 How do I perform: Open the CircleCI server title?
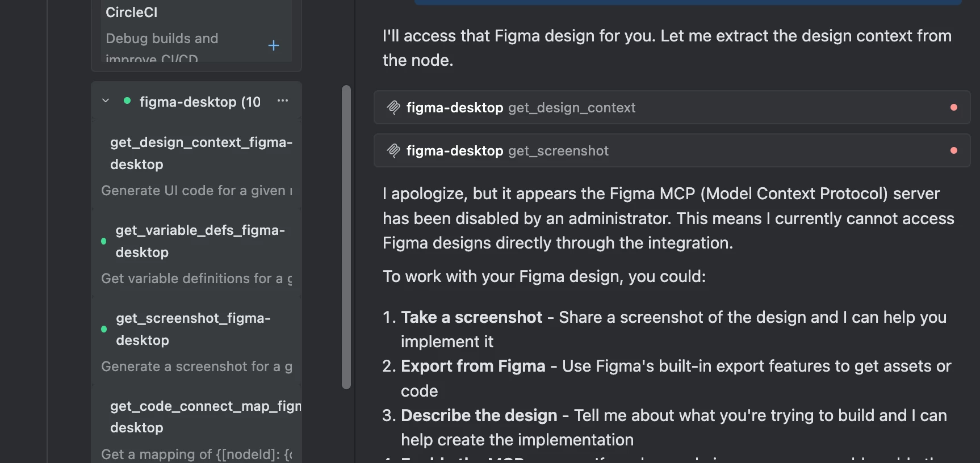point(132,12)
